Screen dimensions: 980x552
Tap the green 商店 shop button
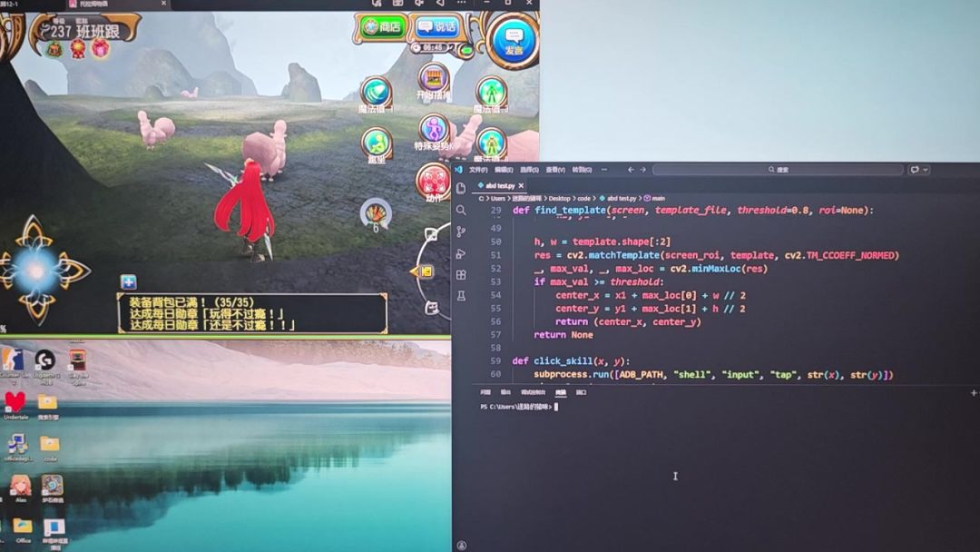point(382,26)
